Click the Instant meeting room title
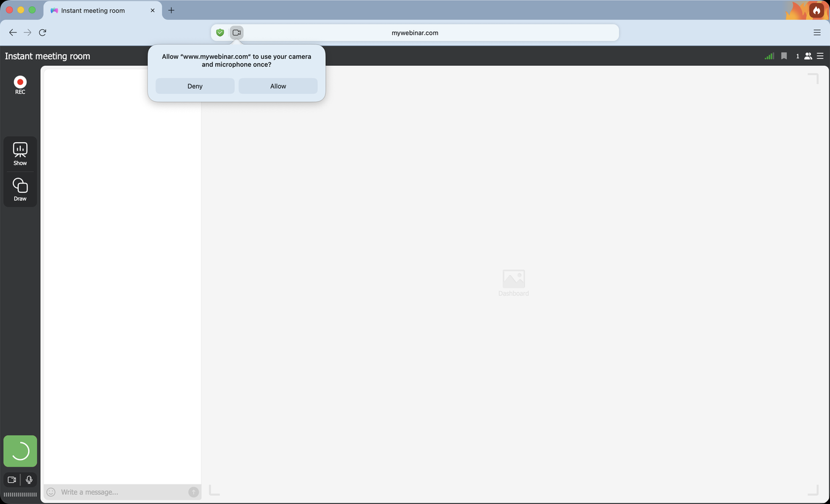 coord(48,56)
